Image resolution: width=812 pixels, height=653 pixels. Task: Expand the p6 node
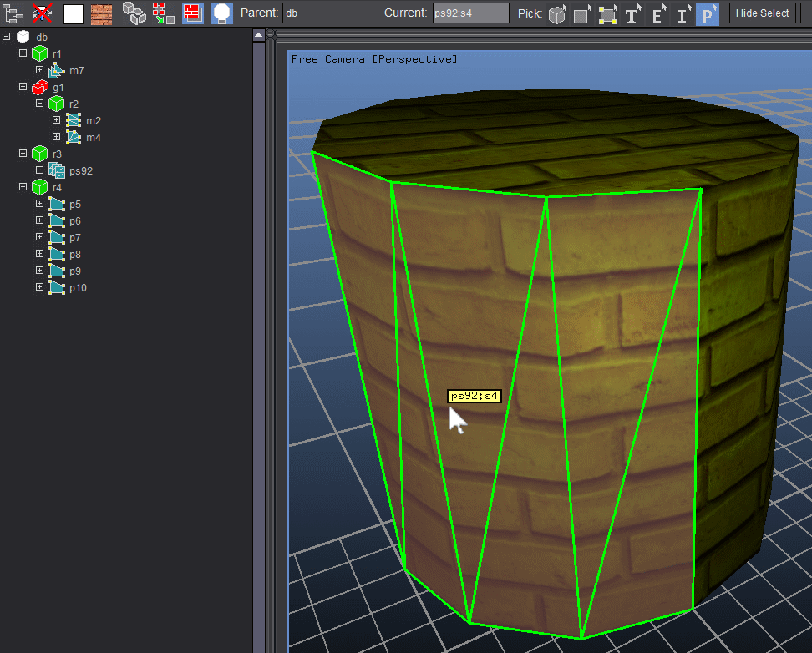pyautogui.click(x=39, y=220)
